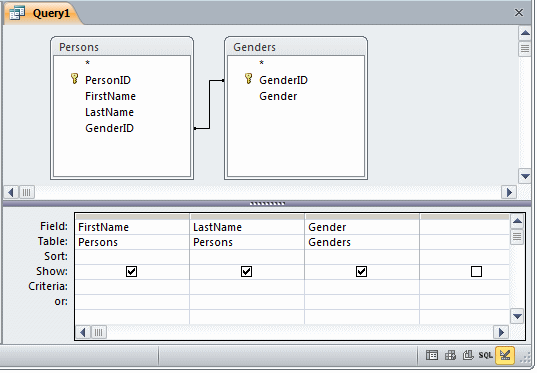537x373 pixels.
Task: Click up arrow of design grid scrollbar
Action: click(517, 221)
